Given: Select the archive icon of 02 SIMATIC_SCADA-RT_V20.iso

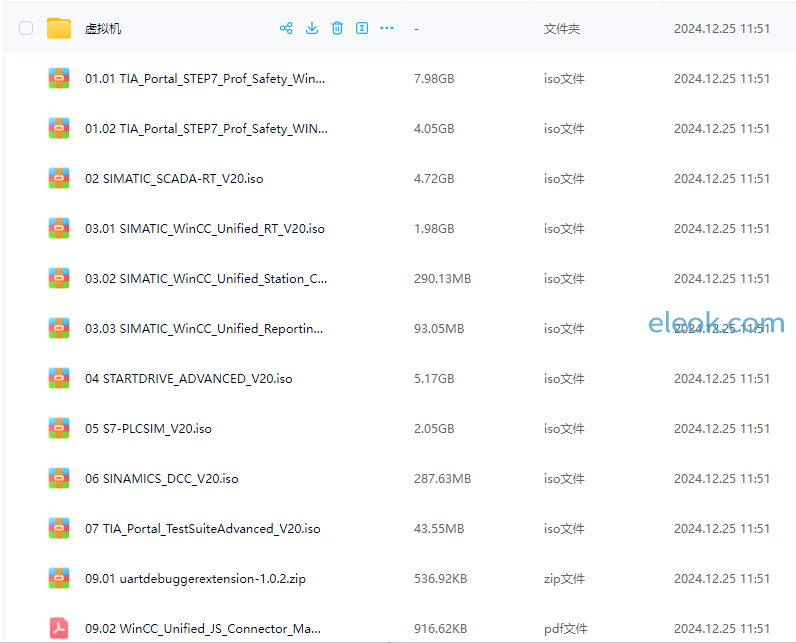Looking at the screenshot, I should coord(59,178).
